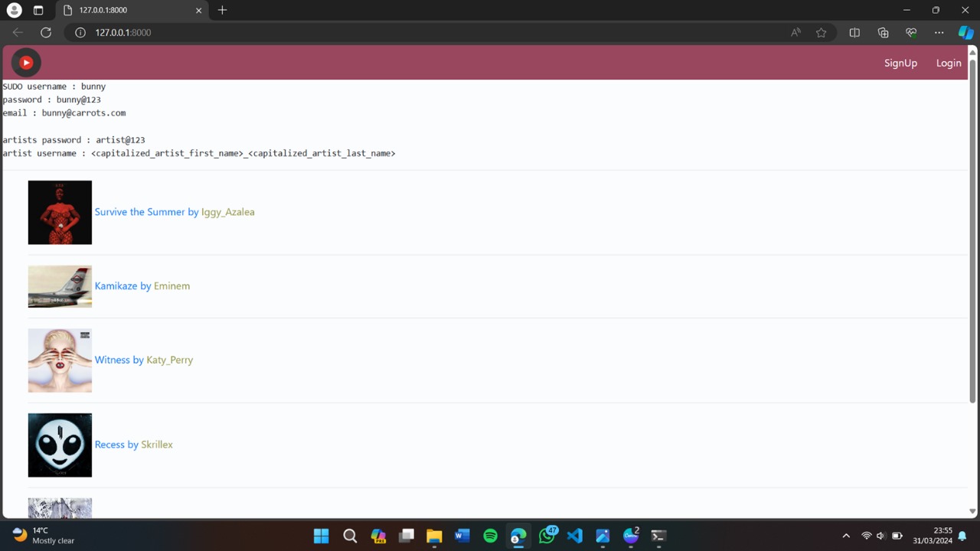Viewport: 980px width, 551px height.
Task: Click the Kamikaze album artwork
Action: coord(60,286)
